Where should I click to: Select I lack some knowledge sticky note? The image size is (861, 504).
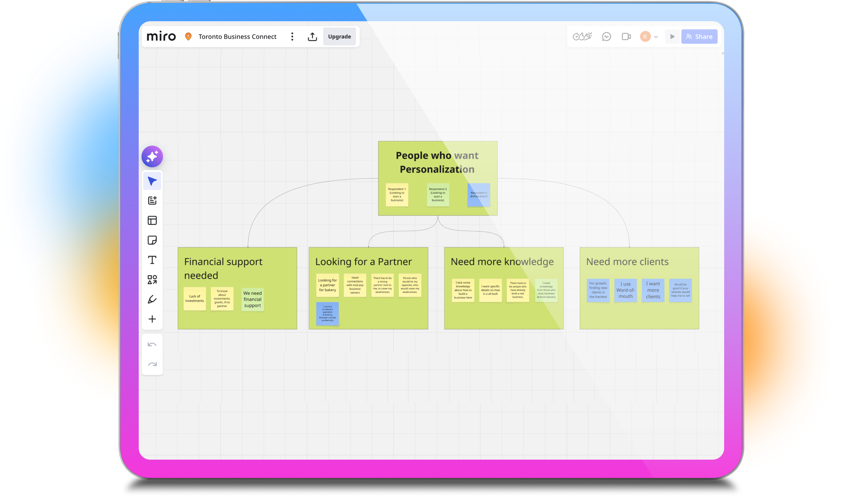(463, 290)
